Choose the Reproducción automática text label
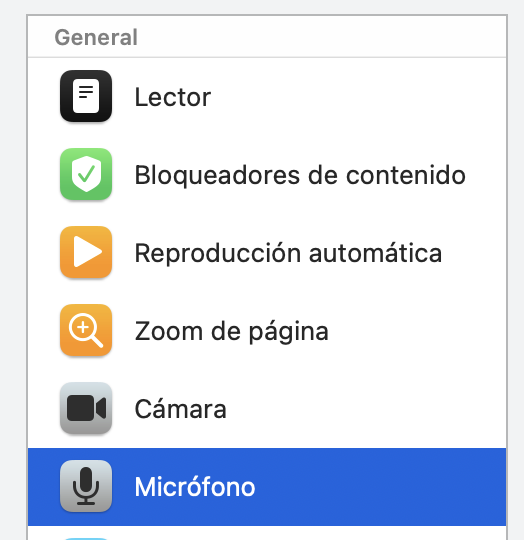The height and width of the screenshot is (540, 524). [x=288, y=253]
